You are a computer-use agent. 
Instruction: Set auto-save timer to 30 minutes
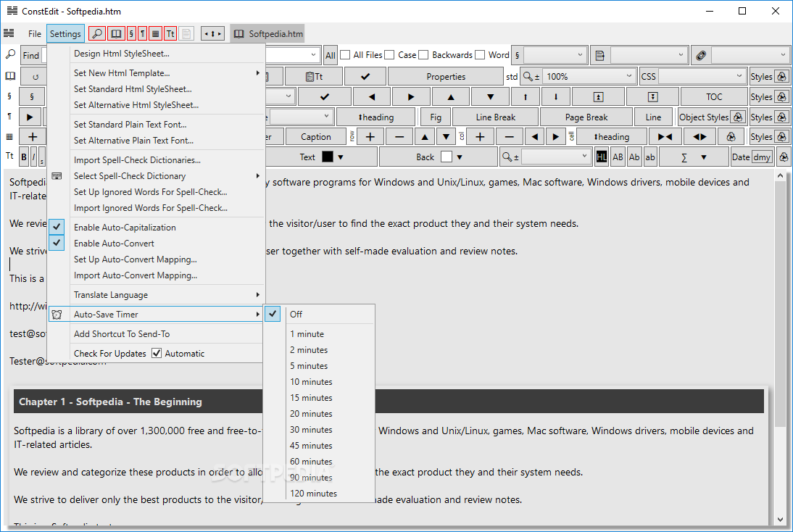(320, 429)
